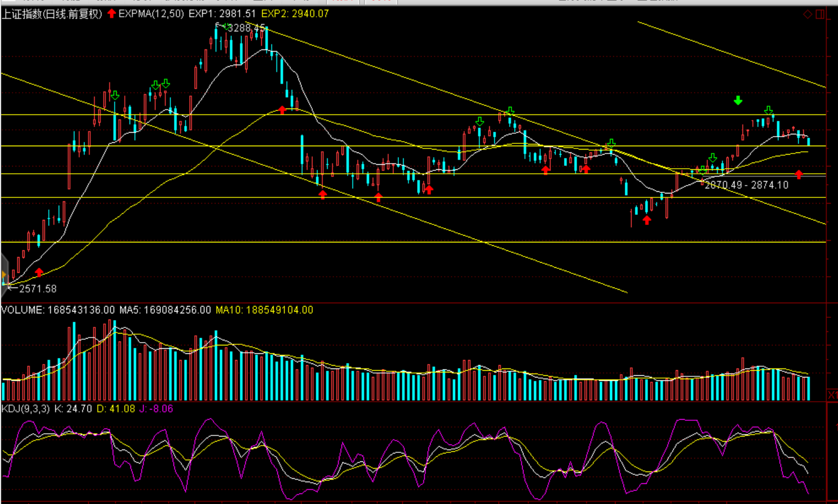Screen dimensions: 838x504
Task: Click the 2870.49 - 2874.10 gap label
Action: pyautogui.click(x=746, y=185)
